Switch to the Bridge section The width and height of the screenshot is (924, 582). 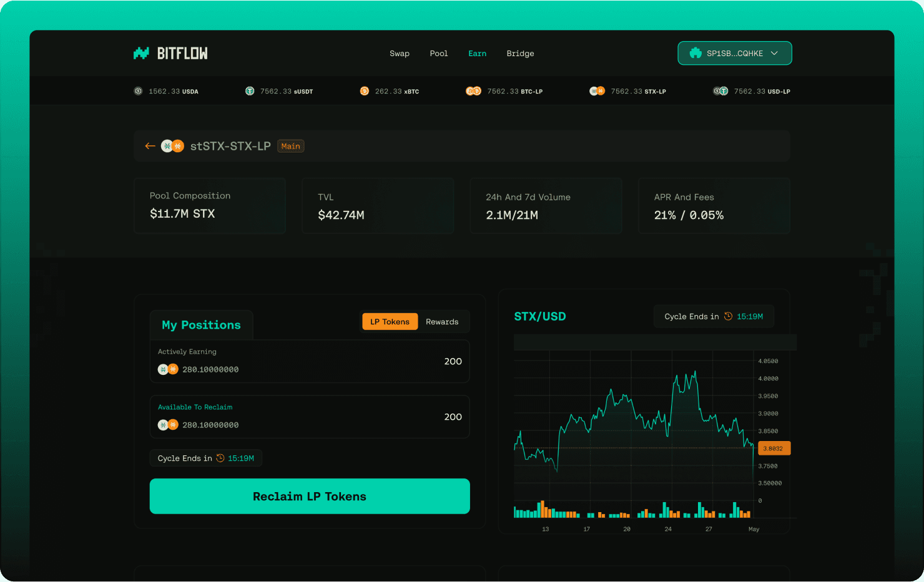coord(520,53)
